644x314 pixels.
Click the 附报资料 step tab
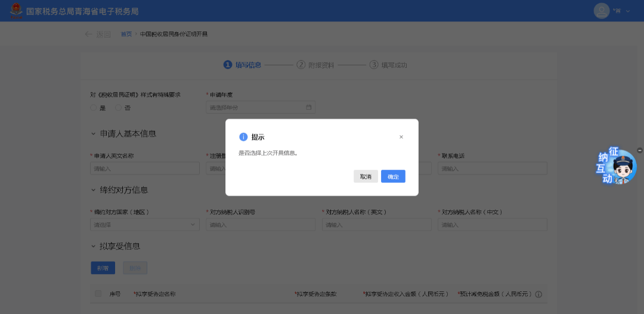[x=315, y=65]
